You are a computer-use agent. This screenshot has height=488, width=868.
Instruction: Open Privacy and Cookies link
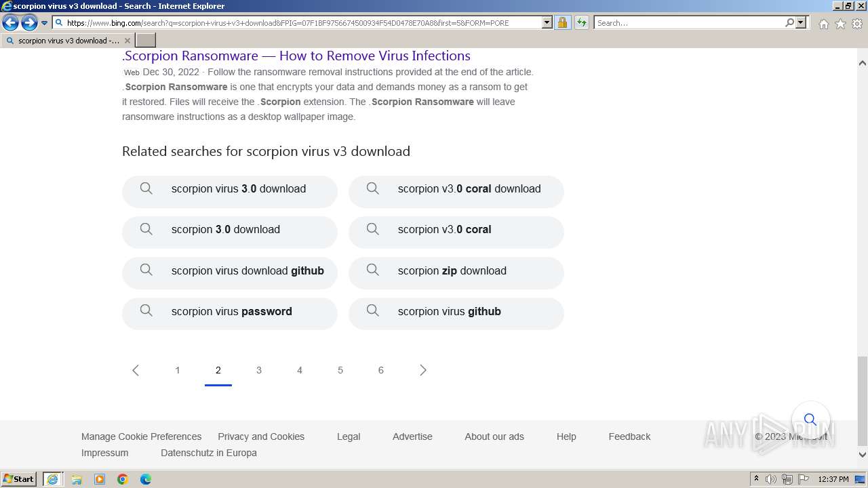click(x=261, y=436)
